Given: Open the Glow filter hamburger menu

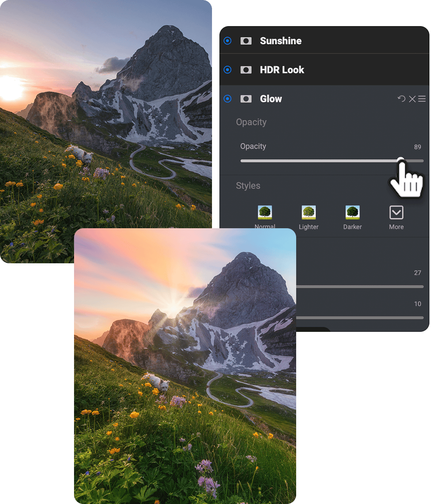Looking at the screenshot, I should (x=422, y=99).
